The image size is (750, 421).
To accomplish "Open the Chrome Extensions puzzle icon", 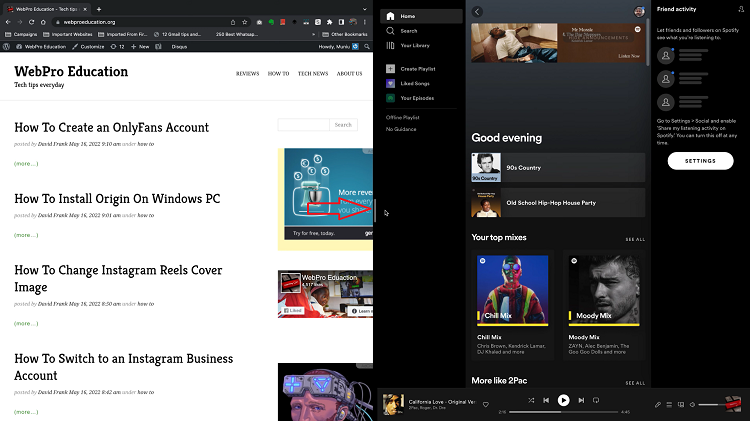I will (x=330, y=22).
